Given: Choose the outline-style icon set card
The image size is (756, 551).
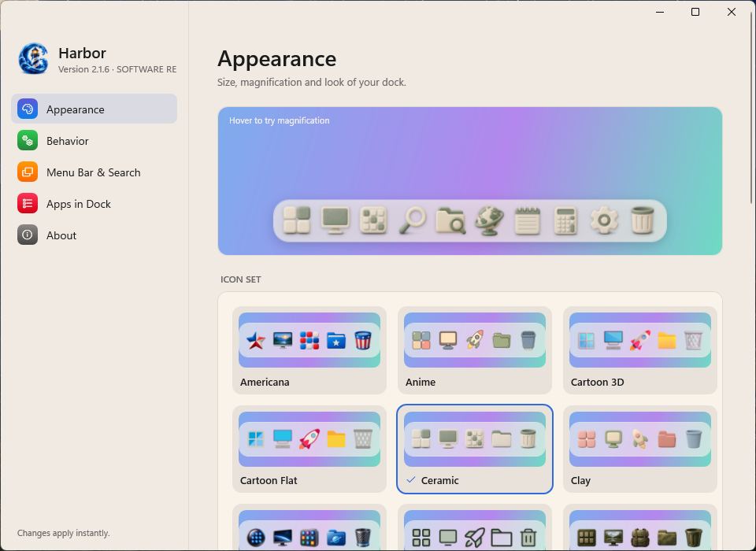Looking at the screenshot, I should point(475,527).
